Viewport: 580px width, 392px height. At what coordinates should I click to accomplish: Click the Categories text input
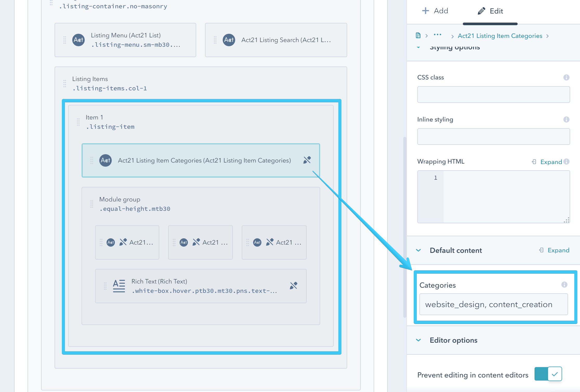point(493,304)
